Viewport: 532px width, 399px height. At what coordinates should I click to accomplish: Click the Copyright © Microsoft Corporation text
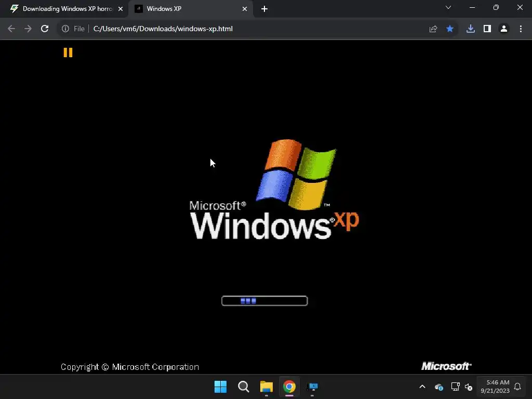tap(130, 367)
